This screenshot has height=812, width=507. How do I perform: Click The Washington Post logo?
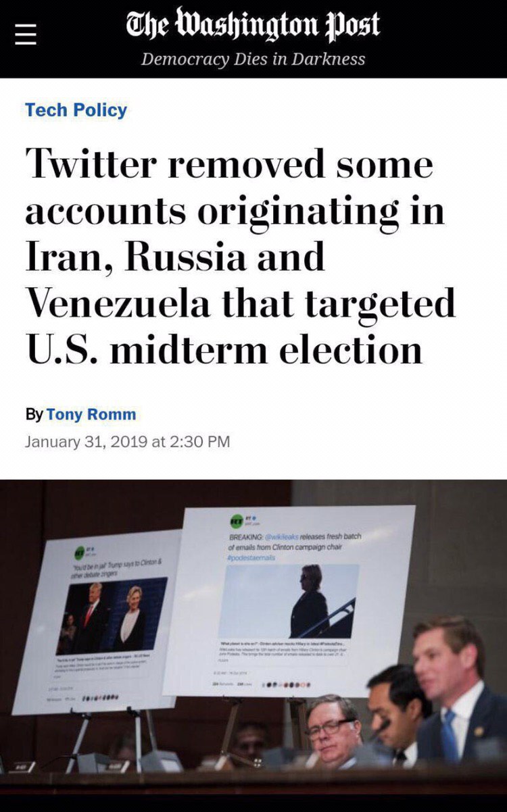pyautogui.click(x=253, y=25)
